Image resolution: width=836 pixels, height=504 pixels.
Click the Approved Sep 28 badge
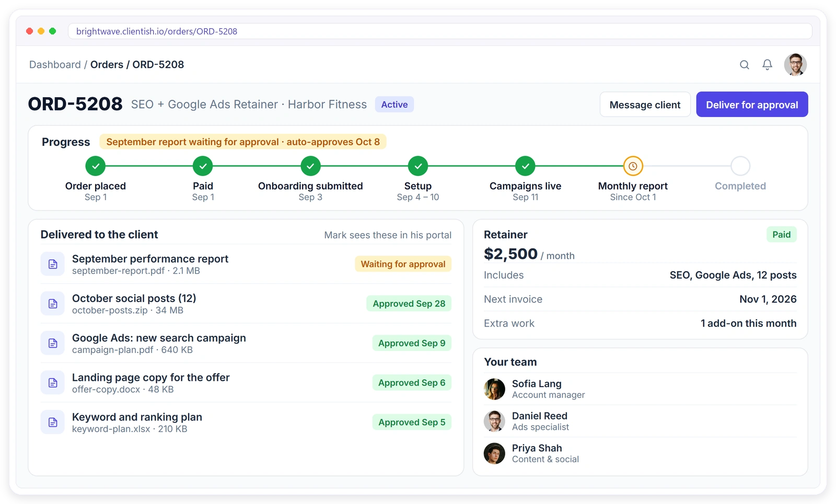409,303
